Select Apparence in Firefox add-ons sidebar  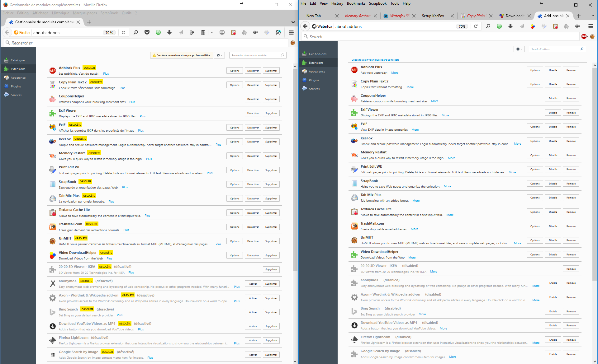tap(18, 78)
